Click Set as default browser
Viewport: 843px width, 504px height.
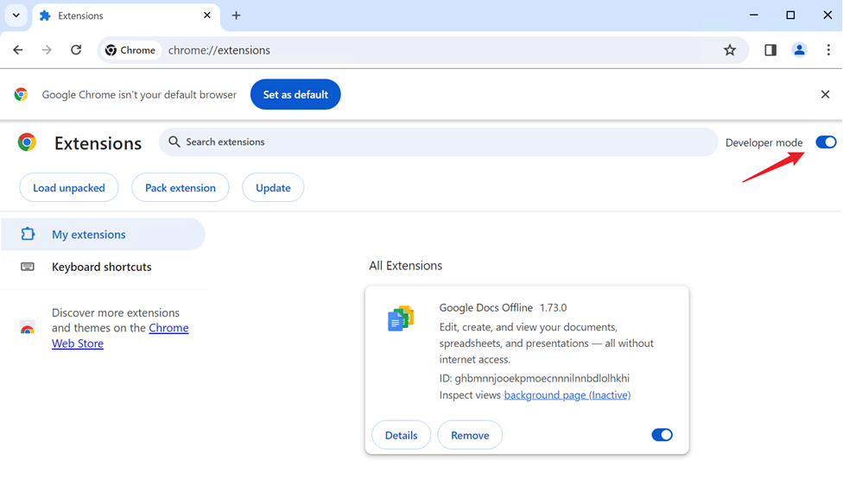[x=295, y=94]
